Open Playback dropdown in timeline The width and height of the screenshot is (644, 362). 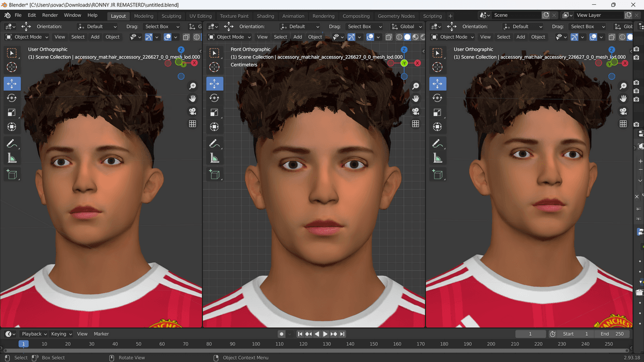click(x=34, y=334)
